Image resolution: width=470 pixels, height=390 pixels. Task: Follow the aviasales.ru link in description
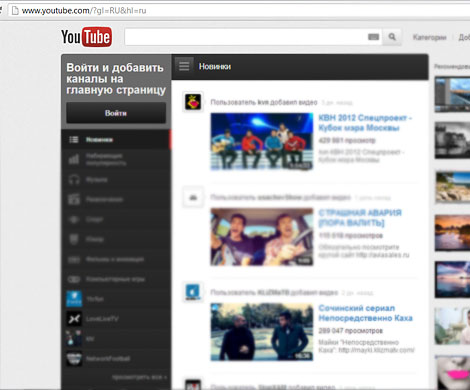383,255
